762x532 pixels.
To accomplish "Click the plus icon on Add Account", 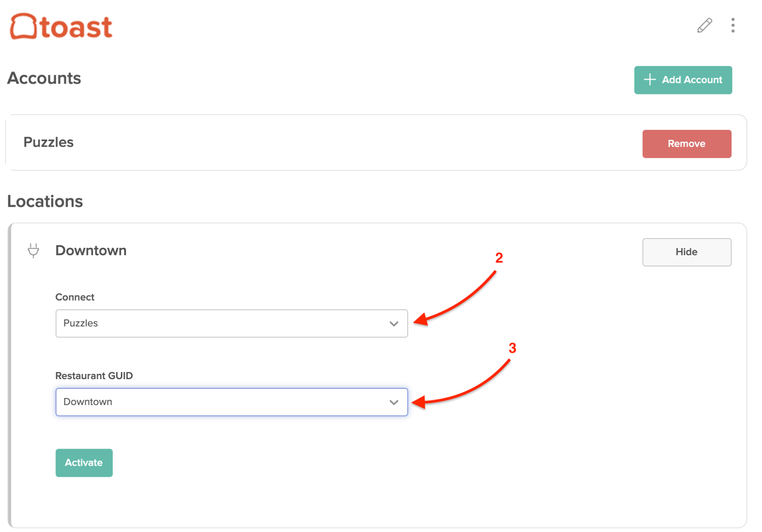I will 650,80.
